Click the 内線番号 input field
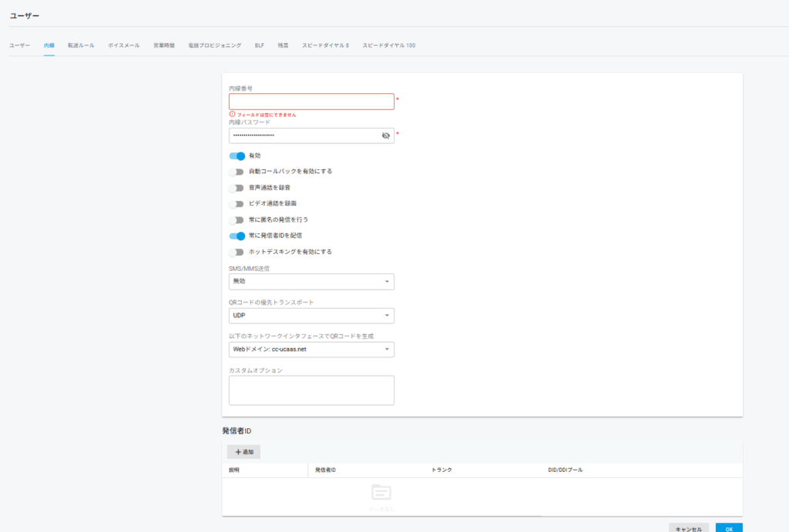Viewport: 789px width, 532px height. pyautogui.click(x=311, y=102)
